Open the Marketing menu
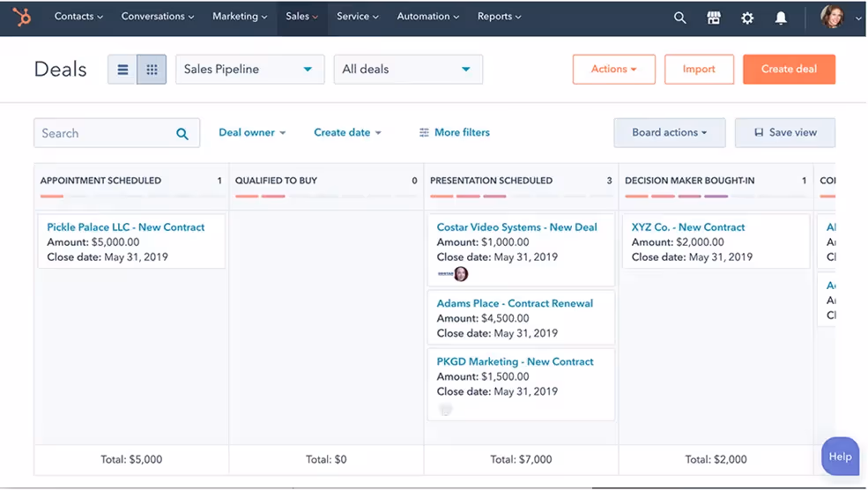The width and height of the screenshot is (868, 490). [x=240, y=17]
